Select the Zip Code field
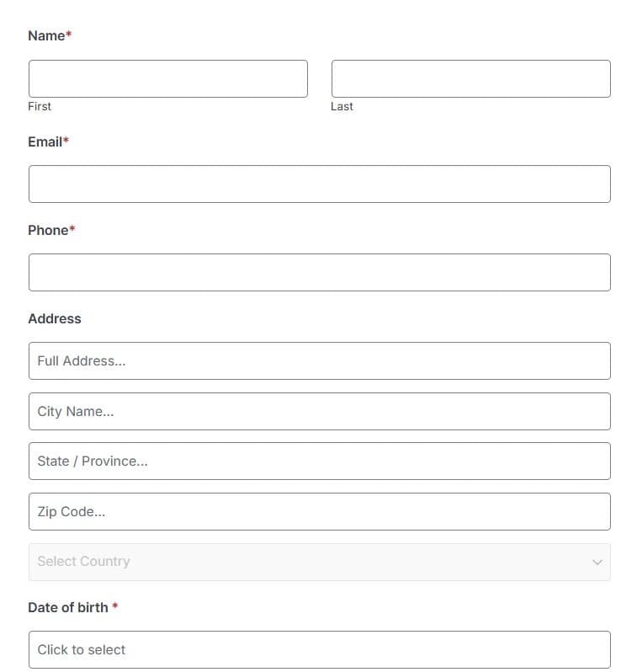The width and height of the screenshot is (637, 672). (320, 512)
